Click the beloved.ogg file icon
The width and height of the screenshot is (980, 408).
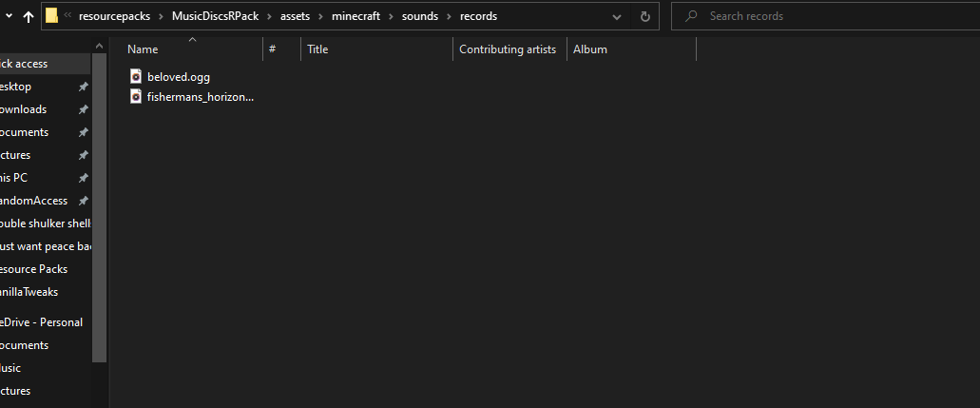pyautogui.click(x=136, y=76)
